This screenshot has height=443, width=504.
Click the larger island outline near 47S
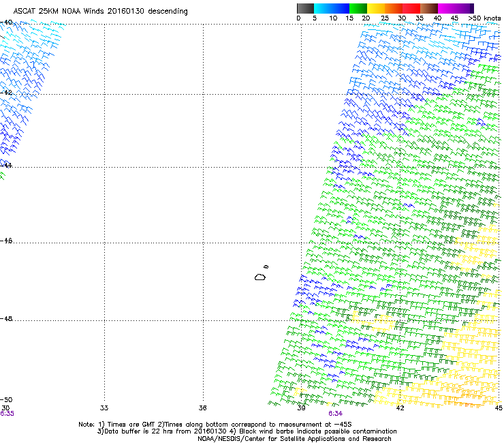260,277
